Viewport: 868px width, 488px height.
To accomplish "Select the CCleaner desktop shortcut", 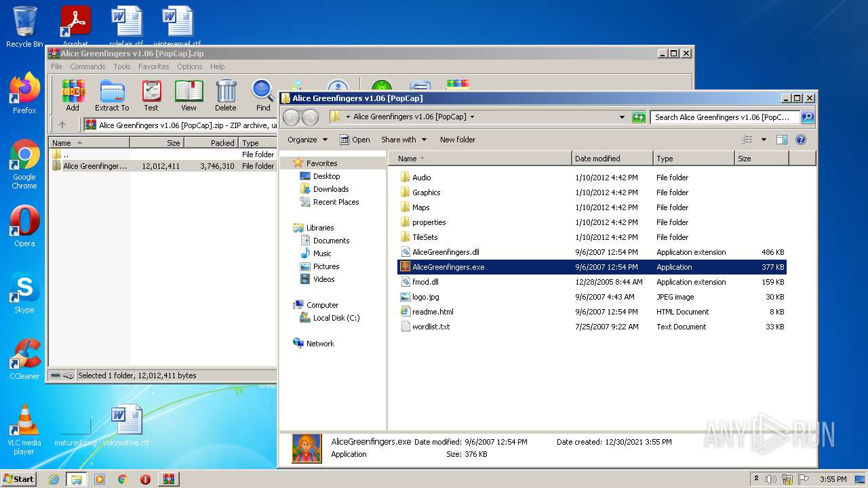I will tap(24, 359).
